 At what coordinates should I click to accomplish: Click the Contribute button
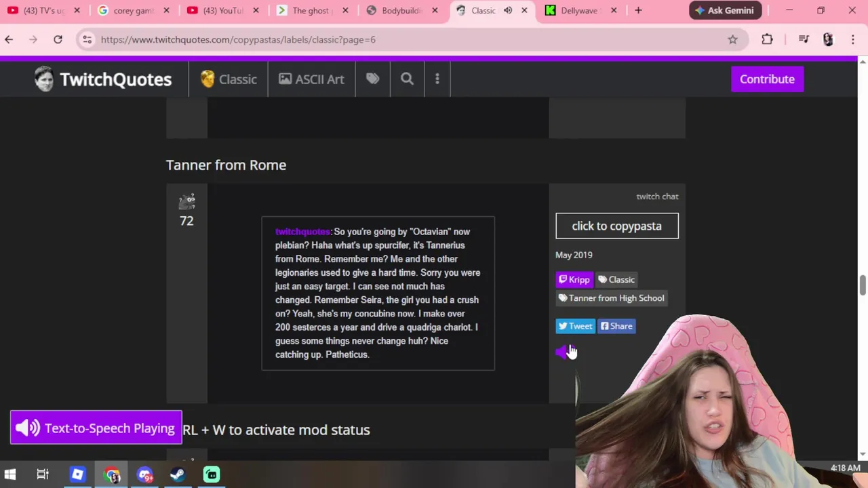(x=767, y=79)
